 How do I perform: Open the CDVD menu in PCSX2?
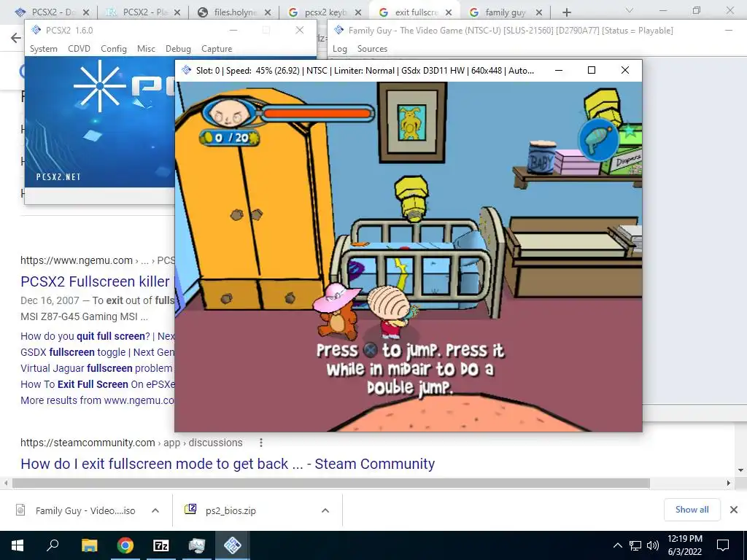pos(79,49)
